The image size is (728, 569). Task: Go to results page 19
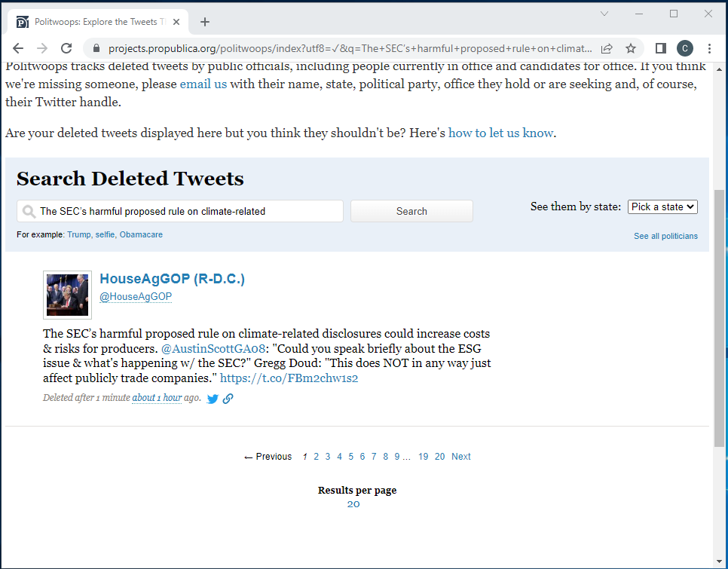(423, 457)
